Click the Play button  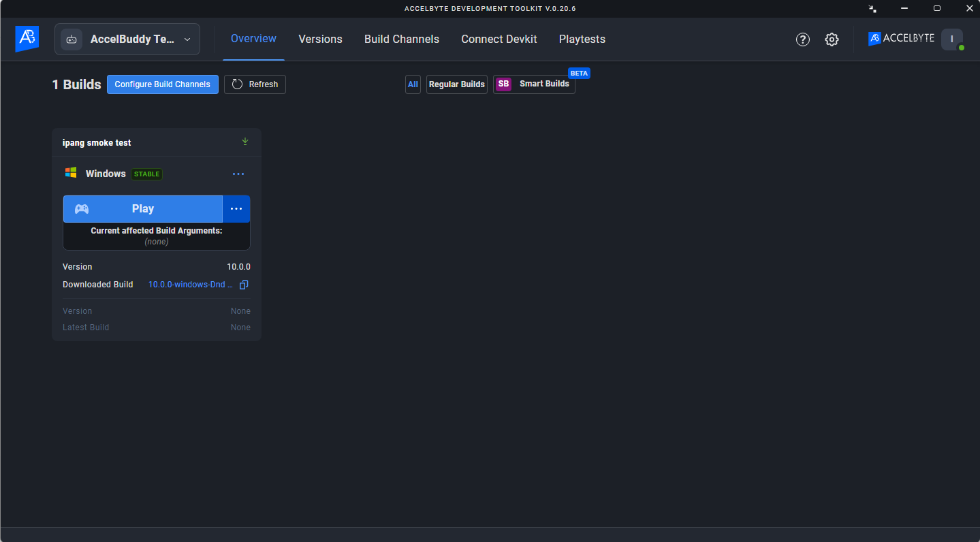[143, 209]
